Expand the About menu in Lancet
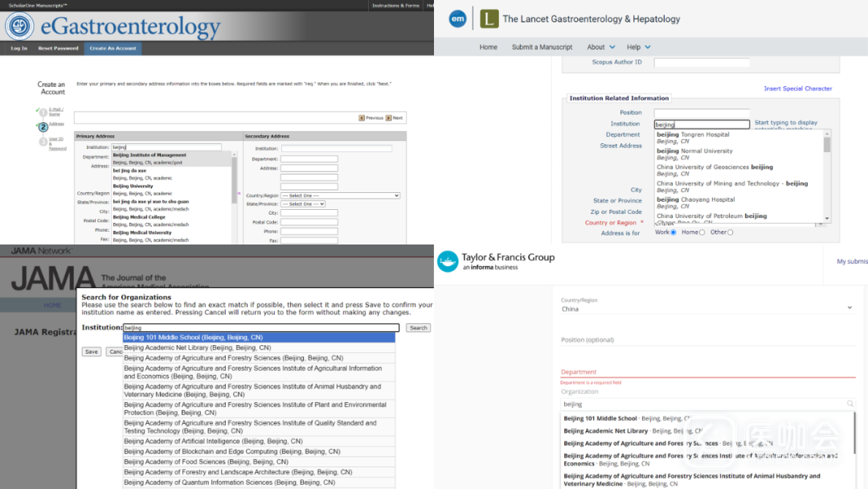Image resolution: width=868 pixels, height=489 pixels. [600, 47]
